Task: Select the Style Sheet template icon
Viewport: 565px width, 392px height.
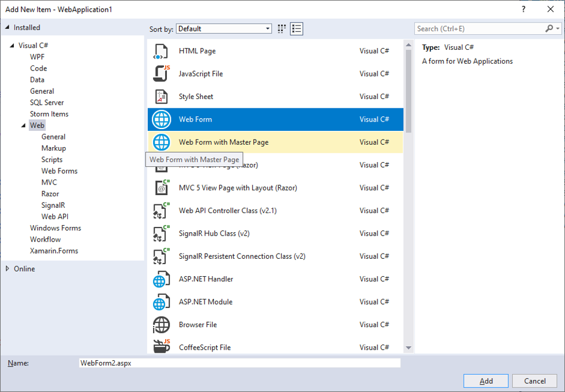Action: (x=161, y=96)
